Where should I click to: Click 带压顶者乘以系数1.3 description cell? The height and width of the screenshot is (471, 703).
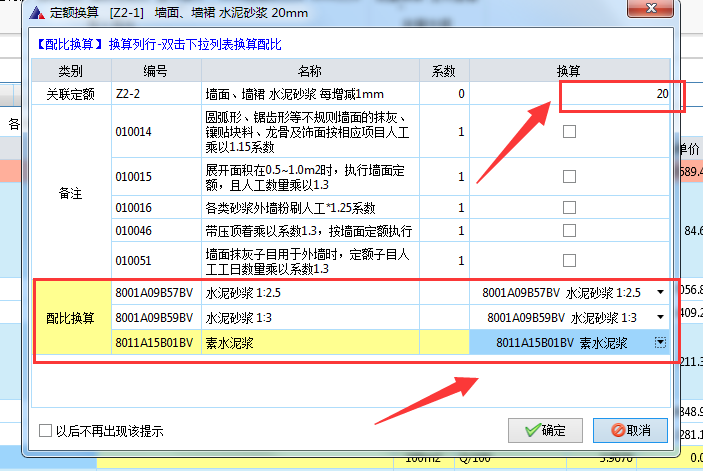(x=310, y=231)
